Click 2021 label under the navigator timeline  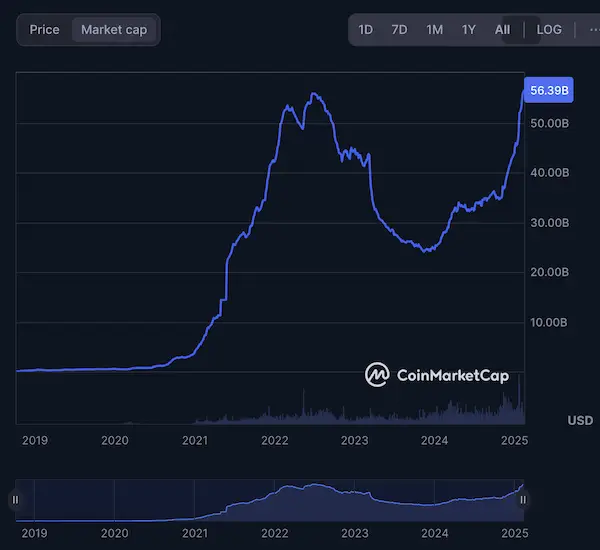195,533
